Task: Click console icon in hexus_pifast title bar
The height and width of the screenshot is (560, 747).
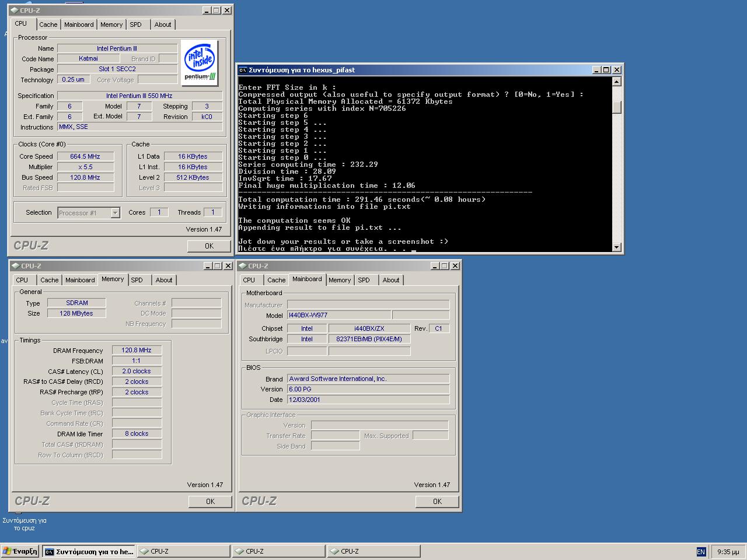Action: tap(243, 69)
